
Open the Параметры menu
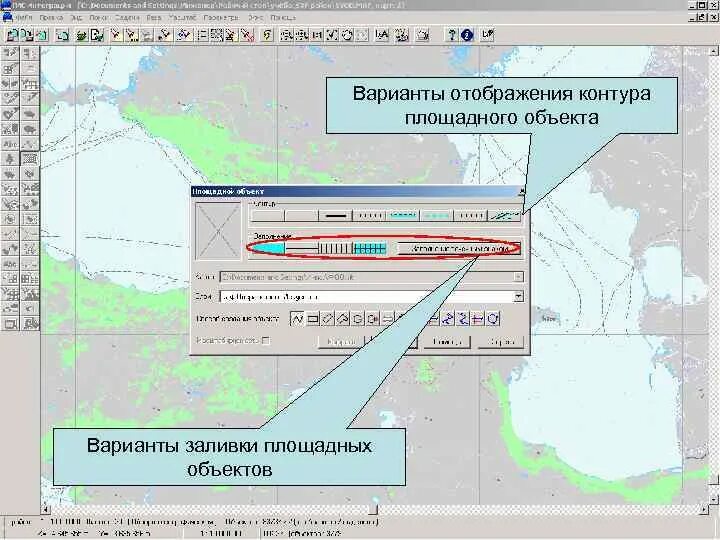point(221,17)
